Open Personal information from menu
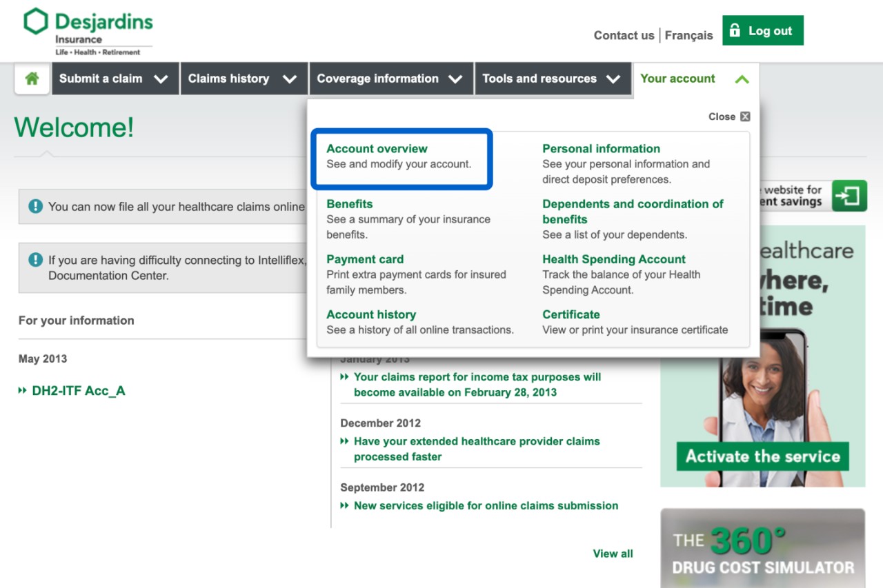883x588 pixels. [601, 149]
